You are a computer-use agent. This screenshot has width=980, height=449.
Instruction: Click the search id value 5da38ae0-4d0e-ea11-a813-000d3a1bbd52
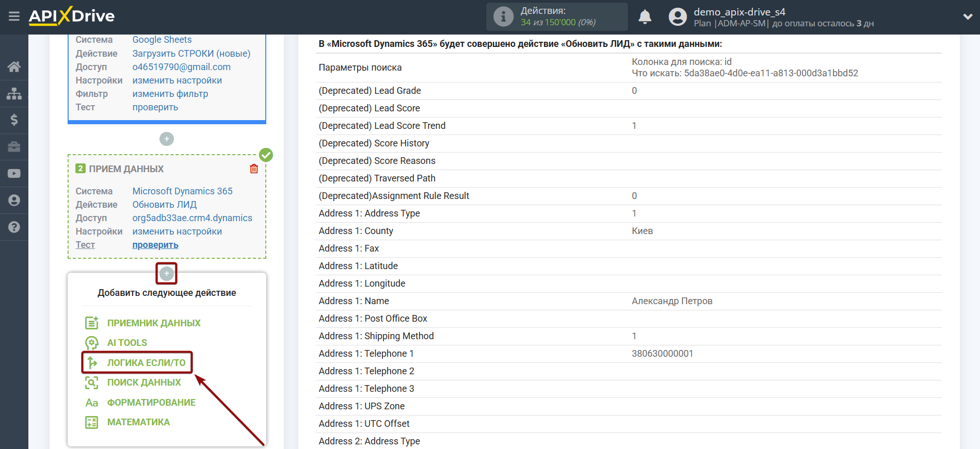771,73
